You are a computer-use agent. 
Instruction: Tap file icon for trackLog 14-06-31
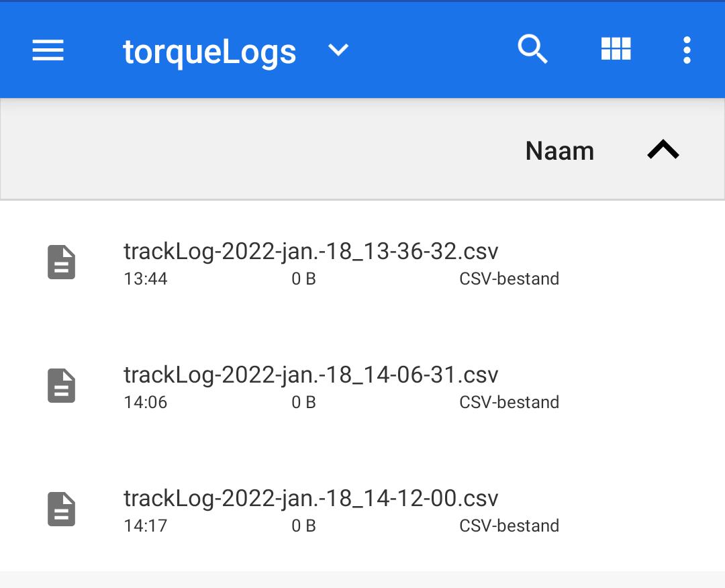click(x=61, y=386)
